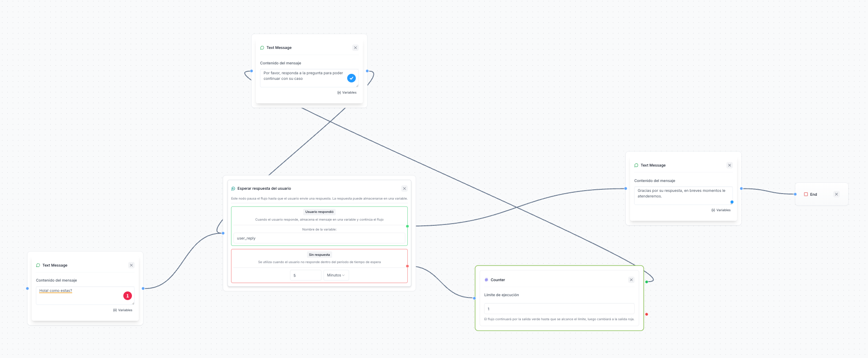Close the top 'Por favor, responda' Text Message node
Screen dimensions: 868x358
[355, 48]
